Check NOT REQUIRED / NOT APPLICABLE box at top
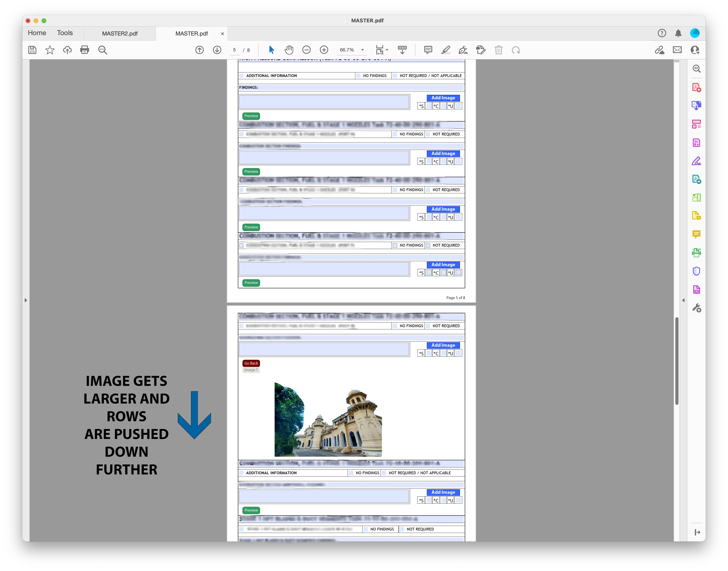Image resolution: width=728 pixels, height=571 pixels. click(395, 76)
